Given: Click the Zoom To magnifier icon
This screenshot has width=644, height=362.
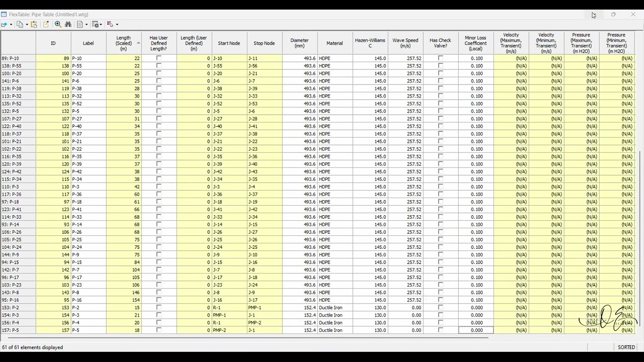Looking at the screenshot, I should pos(58,24).
